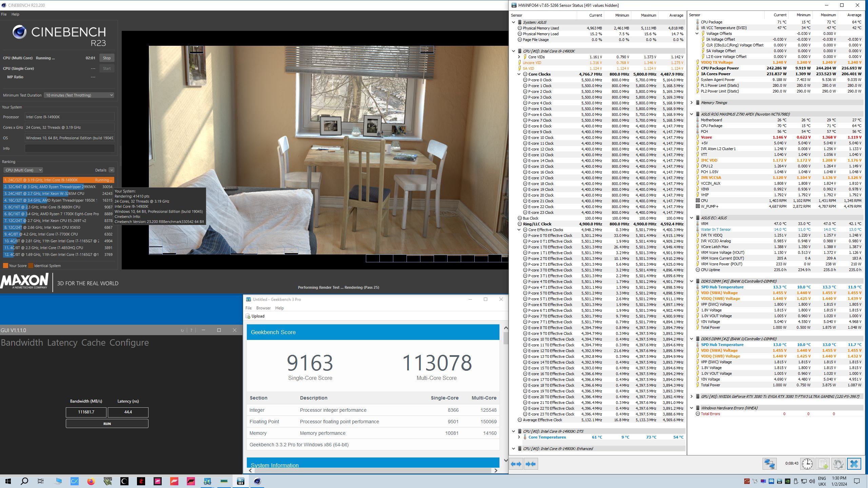Switch to Latency tab in memory GUI

tap(62, 343)
